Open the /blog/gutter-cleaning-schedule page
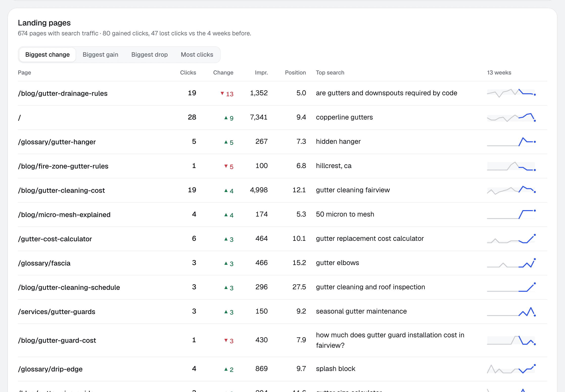The height and width of the screenshot is (392, 565). [69, 287]
